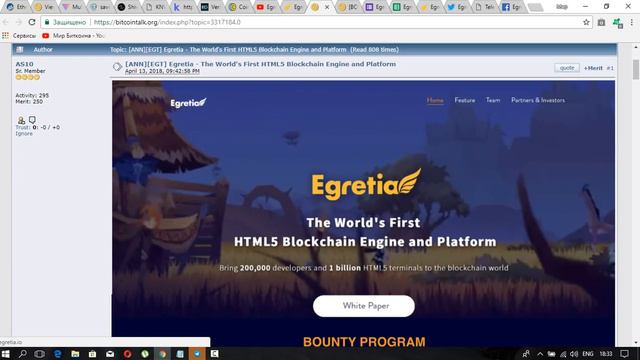This screenshot has width=640, height=360.
Task: Switch to the tab labeled Coi
Action: [238, 7]
